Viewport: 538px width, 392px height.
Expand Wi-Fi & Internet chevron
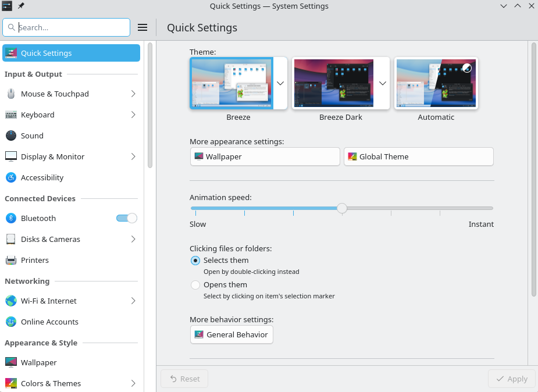coord(133,301)
